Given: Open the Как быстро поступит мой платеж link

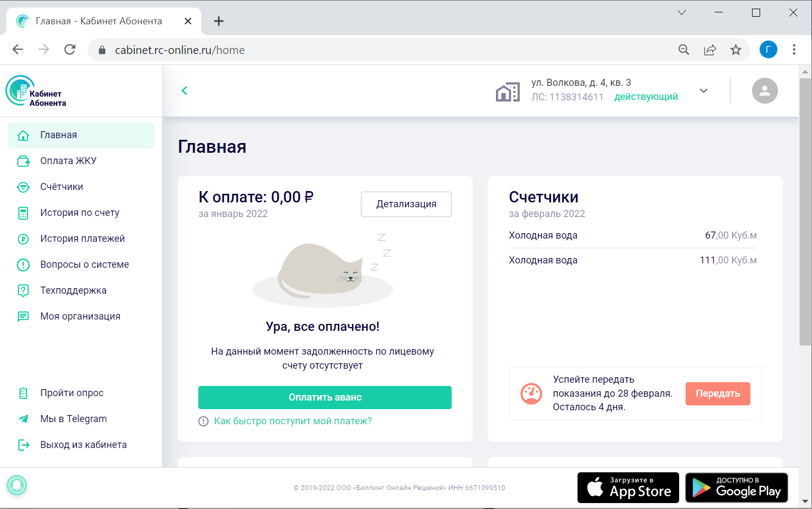Looking at the screenshot, I should [292, 421].
